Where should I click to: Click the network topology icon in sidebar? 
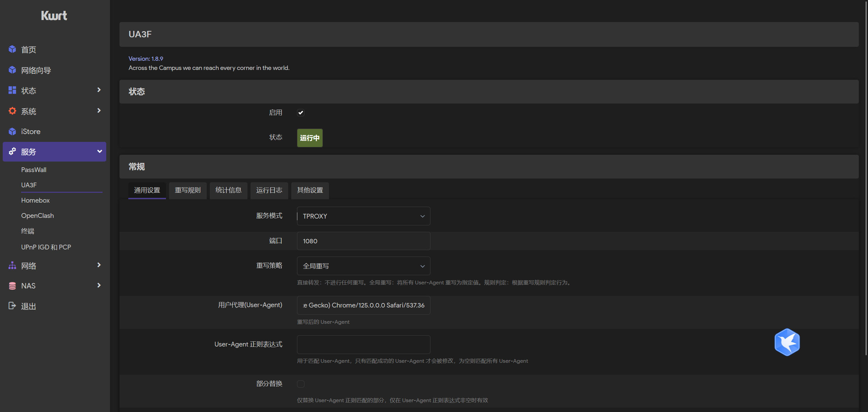click(12, 265)
